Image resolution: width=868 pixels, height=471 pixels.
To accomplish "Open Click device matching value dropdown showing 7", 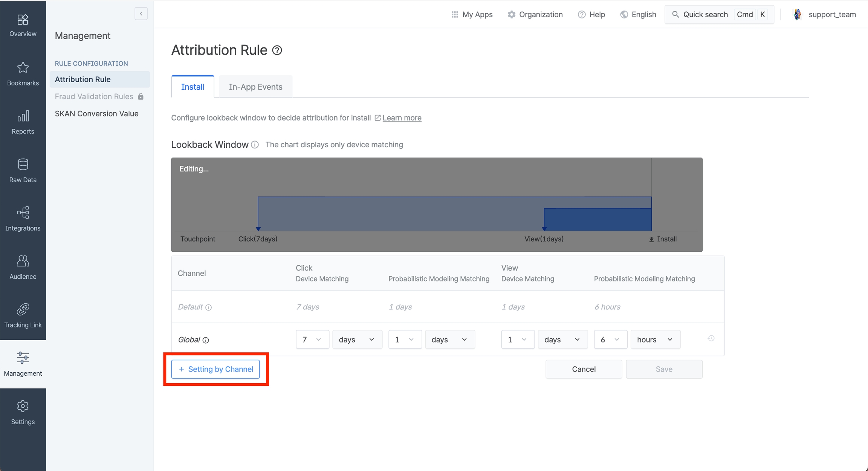I will [312, 339].
